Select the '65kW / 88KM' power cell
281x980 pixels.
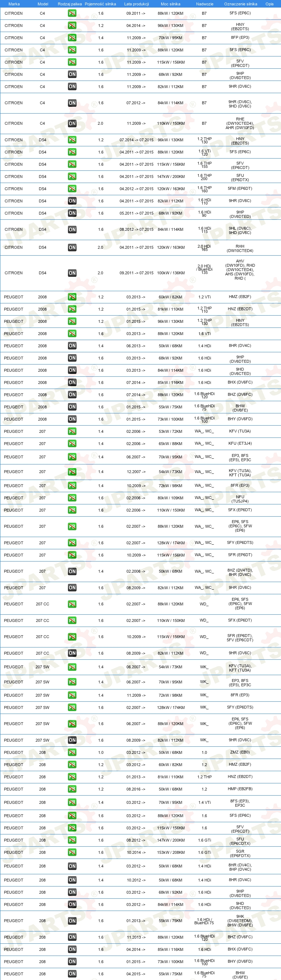[x=170, y=443]
